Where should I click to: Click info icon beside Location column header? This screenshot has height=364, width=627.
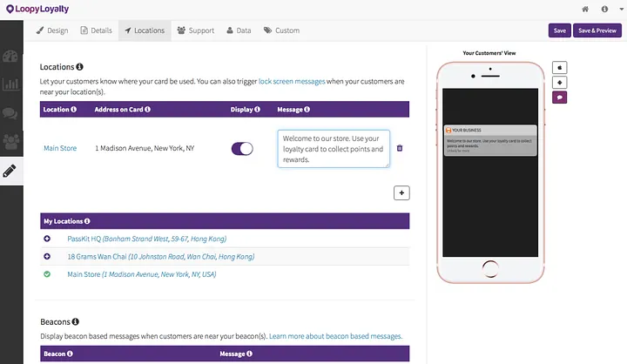73,109
